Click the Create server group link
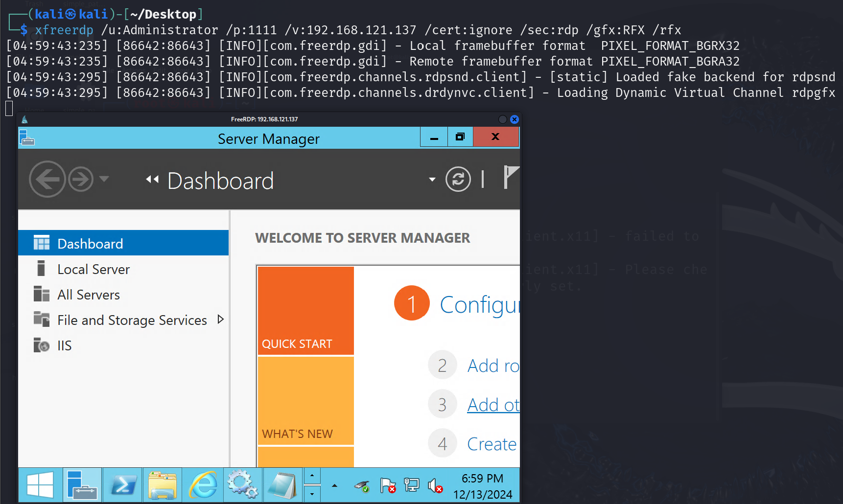Screen dimensions: 843x504 pyautogui.click(x=492, y=444)
